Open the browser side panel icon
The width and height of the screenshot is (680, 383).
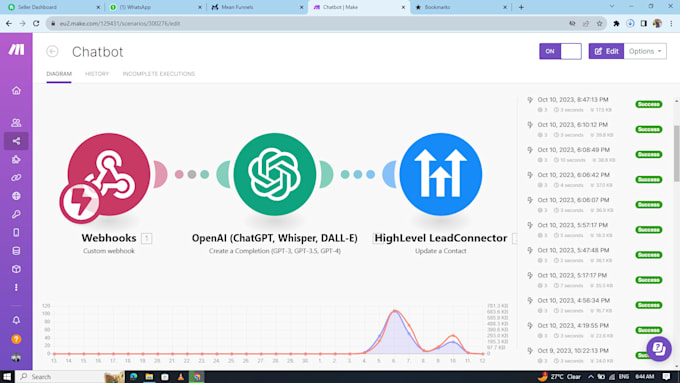coord(644,23)
